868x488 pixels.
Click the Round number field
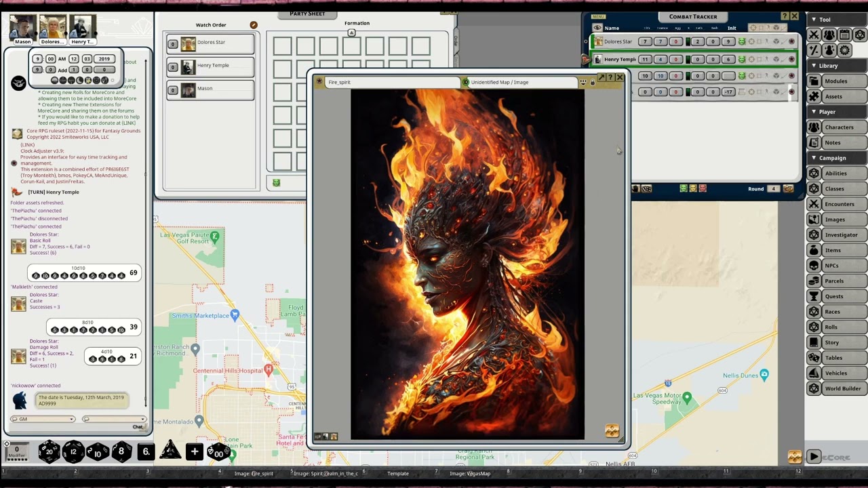click(773, 188)
